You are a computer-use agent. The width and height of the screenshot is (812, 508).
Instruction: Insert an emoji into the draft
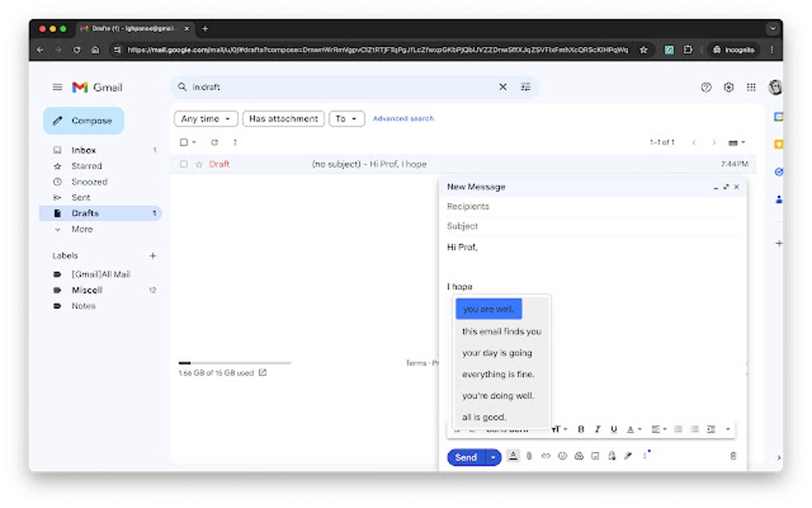tap(561, 456)
